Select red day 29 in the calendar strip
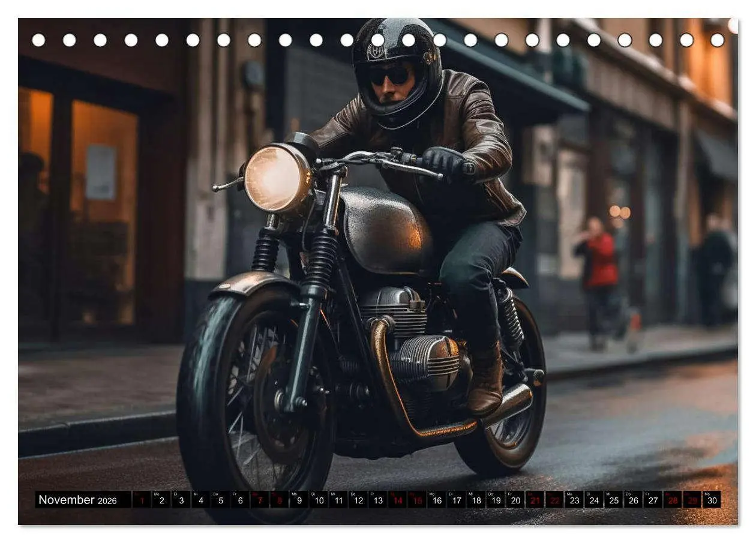 pyautogui.click(x=692, y=500)
